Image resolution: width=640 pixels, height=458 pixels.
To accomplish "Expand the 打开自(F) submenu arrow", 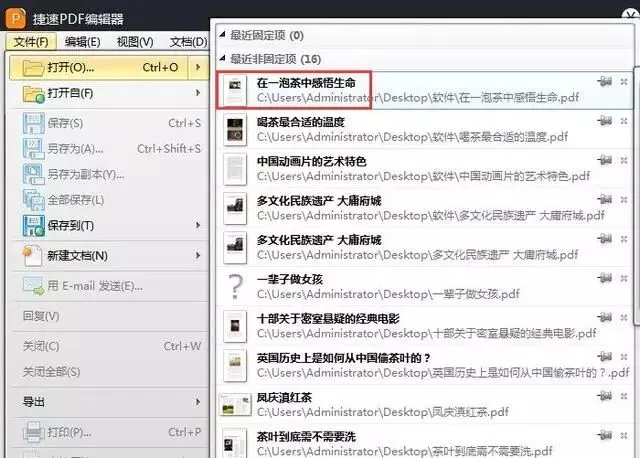I will [x=198, y=93].
